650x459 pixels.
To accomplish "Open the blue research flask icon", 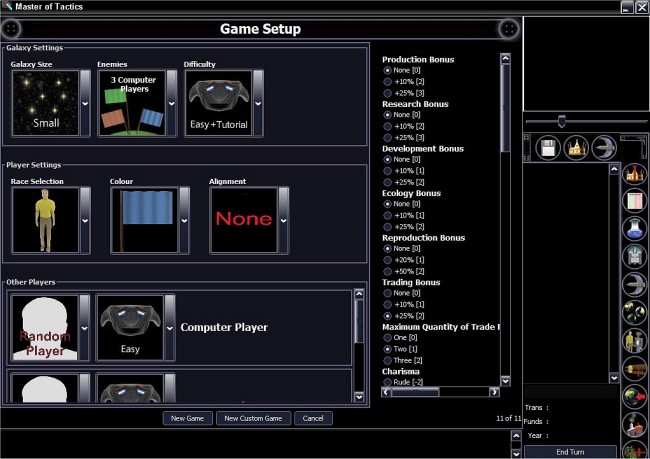I will point(634,228).
